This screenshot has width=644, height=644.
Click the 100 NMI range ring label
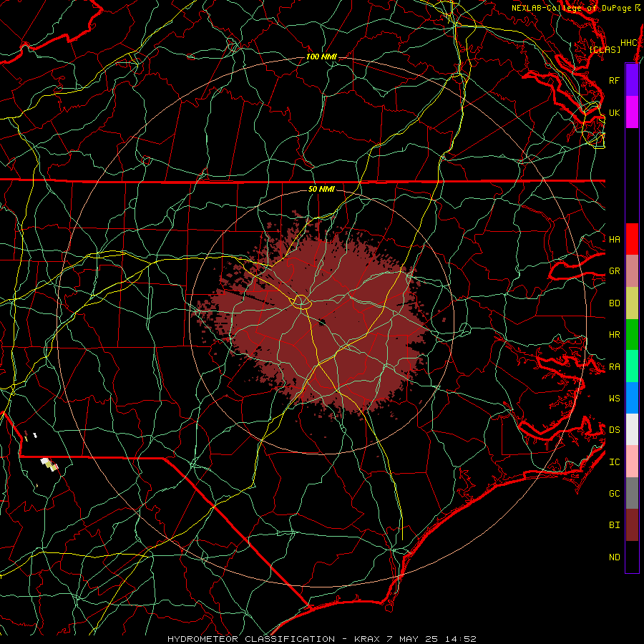click(321, 57)
